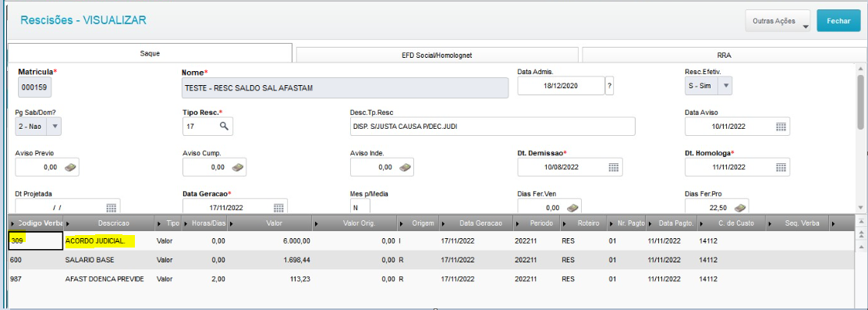The width and height of the screenshot is (868, 310).
Task: Select the 1.698,44 Valor cell
Action: (270, 260)
